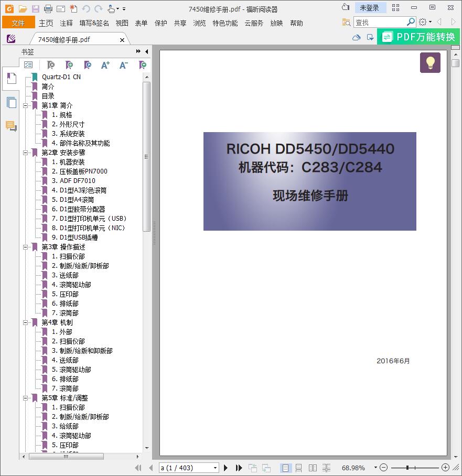Collapse the 第3章 操作描述 bookmark node
The image size is (462, 476).
pyautogui.click(x=26, y=247)
